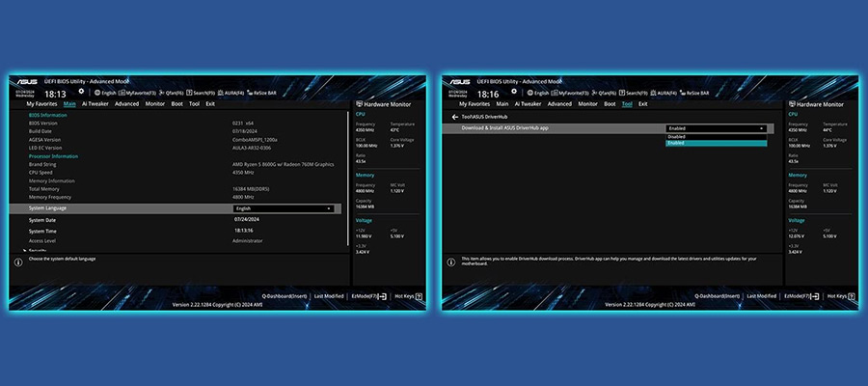
Task: Click AGESA Version value ComboAM5PI_1200a
Action: (x=256, y=140)
